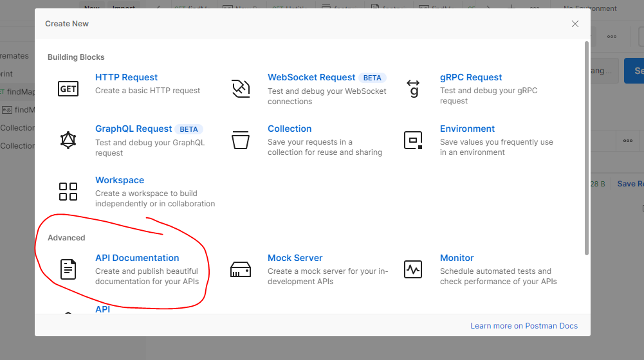This screenshot has width=644, height=360.
Task: Click the dialog's vertical scrollbar
Action: (587, 148)
